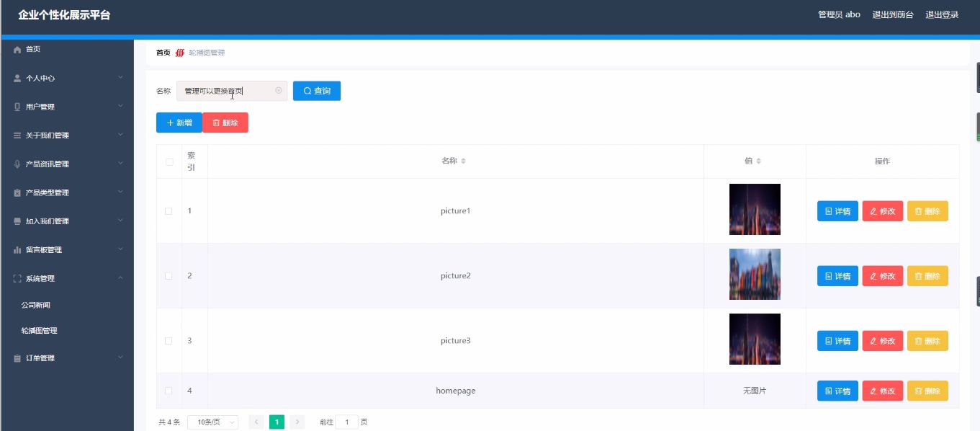Check the checkbox for homepage row
Image resolution: width=980 pixels, height=431 pixels.
tap(168, 391)
